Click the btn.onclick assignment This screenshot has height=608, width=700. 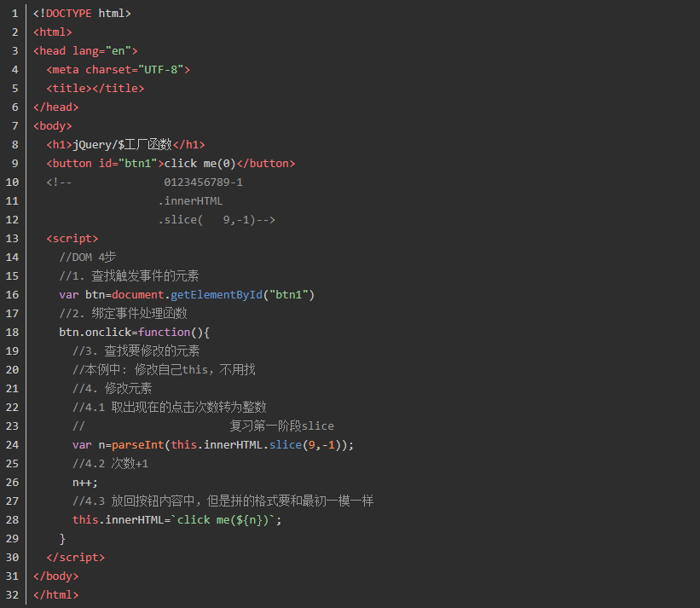(95, 333)
